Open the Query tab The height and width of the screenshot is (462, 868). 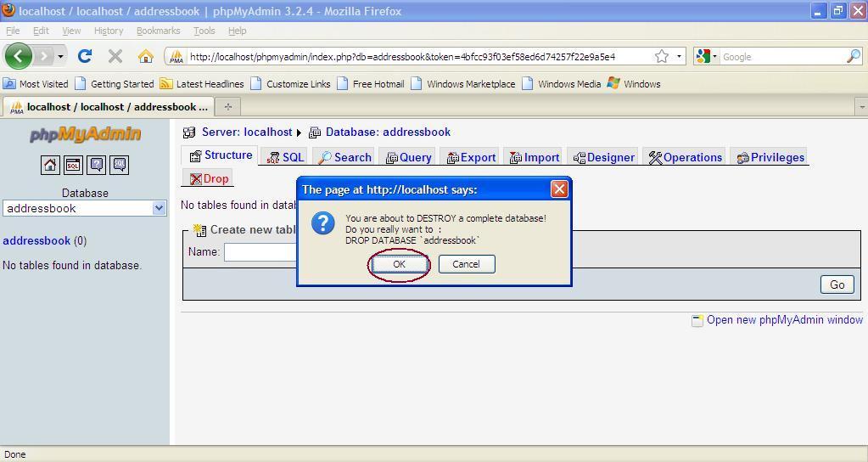pyautogui.click(x=408, y=157)
